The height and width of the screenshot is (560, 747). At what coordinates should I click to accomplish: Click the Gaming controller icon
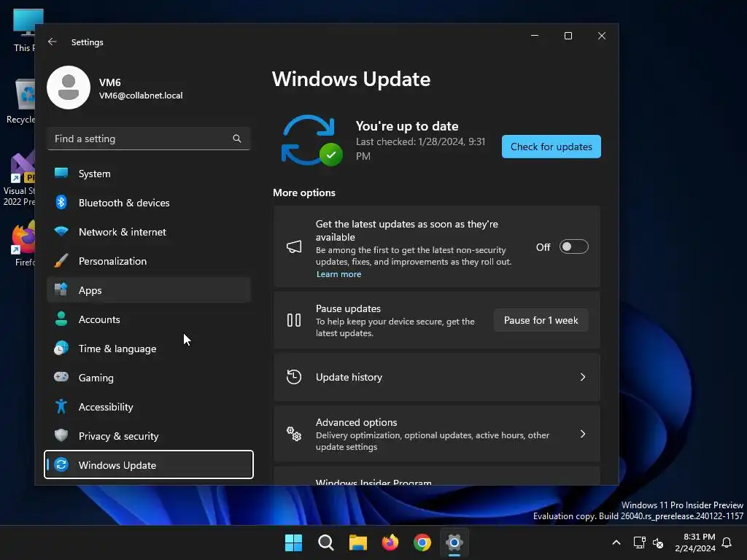pyautogui.click(x=61, y=377)
